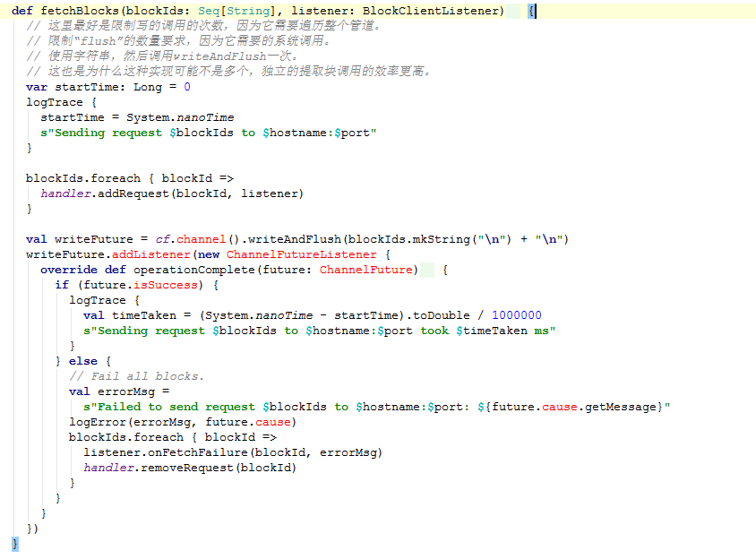Click the logError function call
Image resolution: width=756 pixels, height=559 pixels.
coord(97,422)
